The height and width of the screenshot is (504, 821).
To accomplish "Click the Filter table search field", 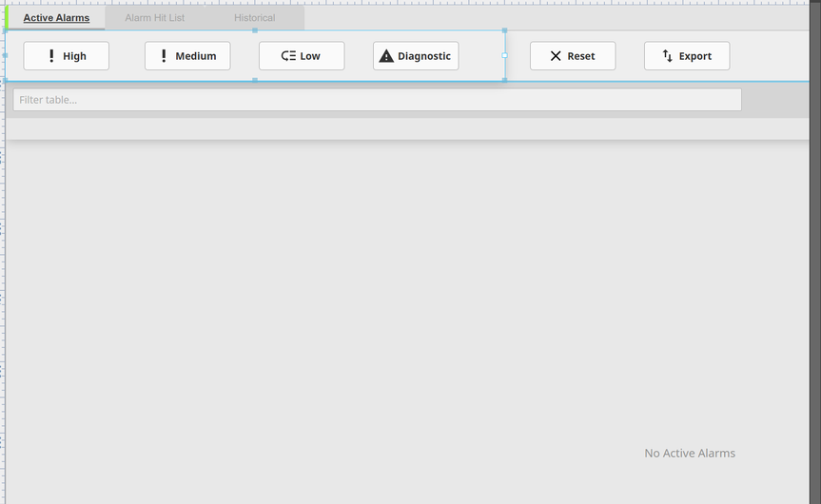I will (377, 100).
